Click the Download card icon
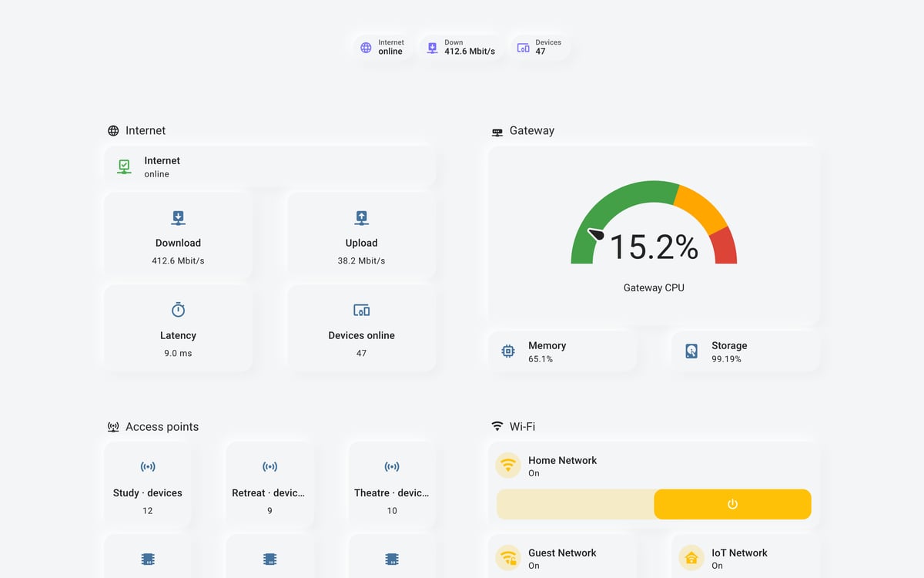Viewport: 924px width, 578px height. pos(178,217)
